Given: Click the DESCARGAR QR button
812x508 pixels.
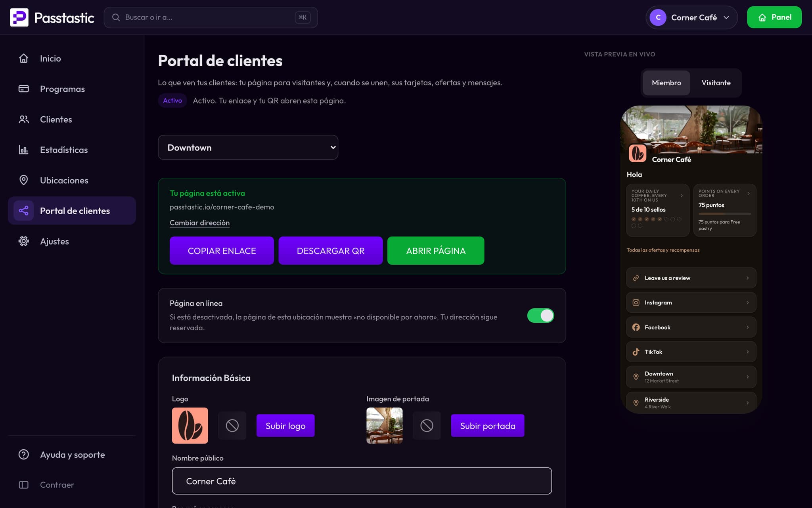Looking at the screenshot, I should [x=331, y=251].
